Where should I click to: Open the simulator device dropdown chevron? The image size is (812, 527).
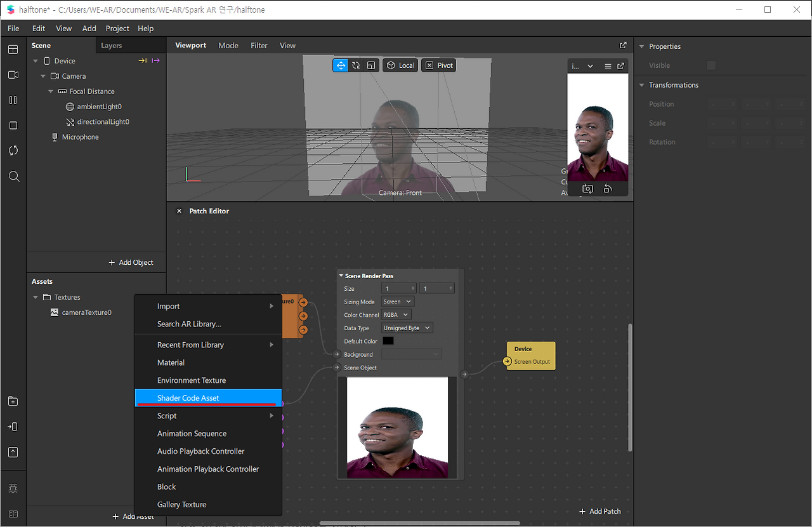click(x=590, y=66)
